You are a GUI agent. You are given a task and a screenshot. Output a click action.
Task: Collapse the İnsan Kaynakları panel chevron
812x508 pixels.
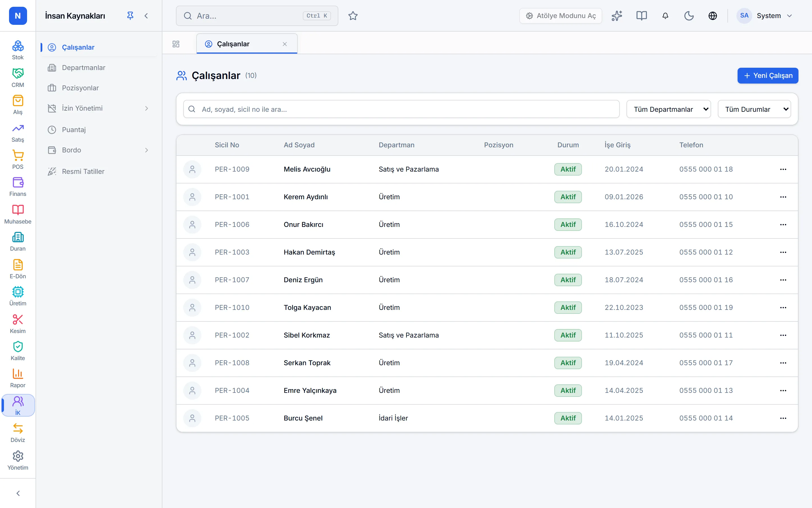point(146,16)
